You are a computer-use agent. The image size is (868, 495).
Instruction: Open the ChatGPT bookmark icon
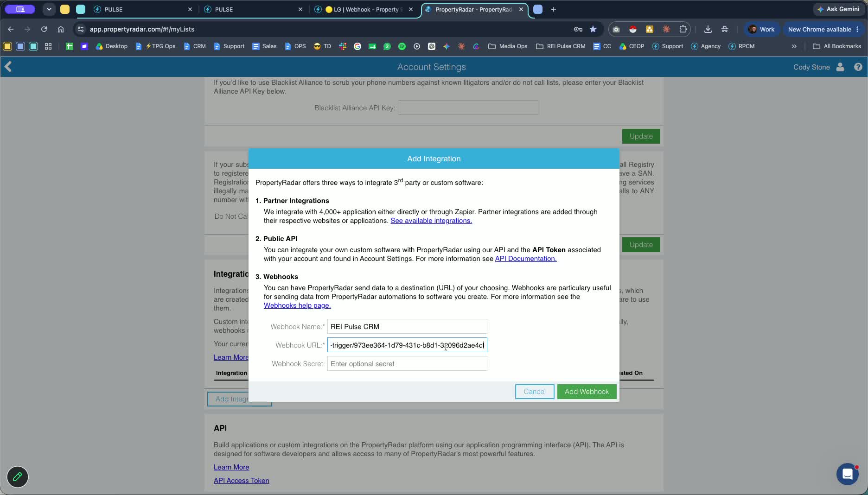coord(432,46)
